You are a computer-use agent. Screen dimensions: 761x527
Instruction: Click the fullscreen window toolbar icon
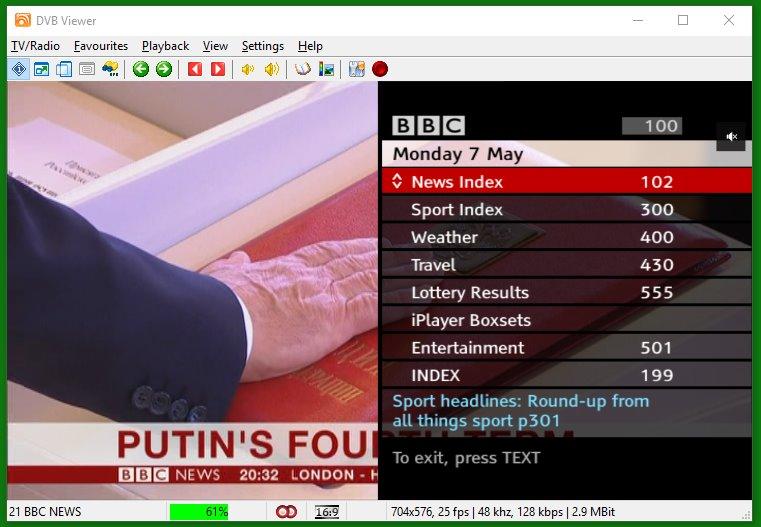[x=41, y=69]
